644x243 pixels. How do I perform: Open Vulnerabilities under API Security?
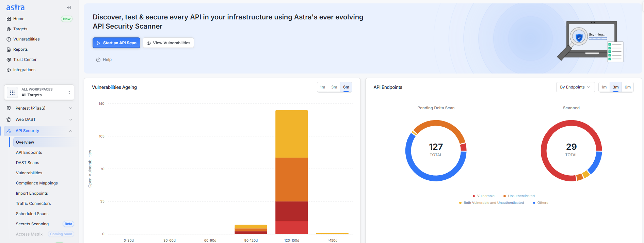[x=29, y=173]
